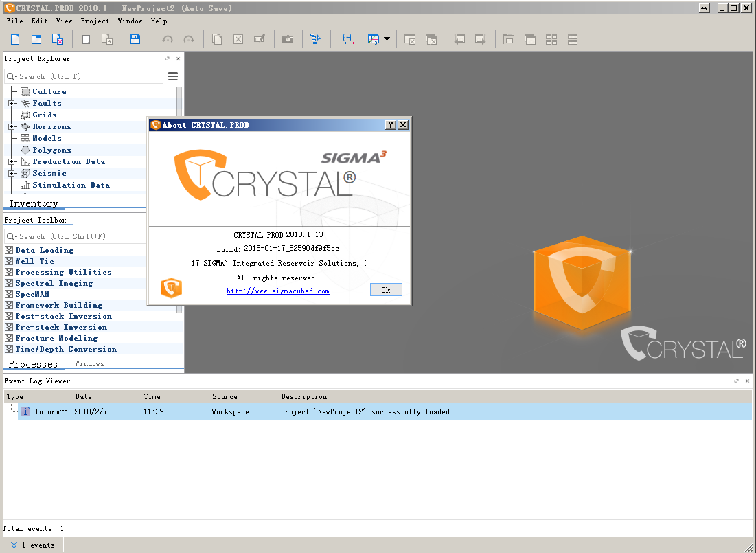Image resolution: width=756 pixels, height=553 pixels.
Task: Open the Window menu
Action: click(130, 21)
